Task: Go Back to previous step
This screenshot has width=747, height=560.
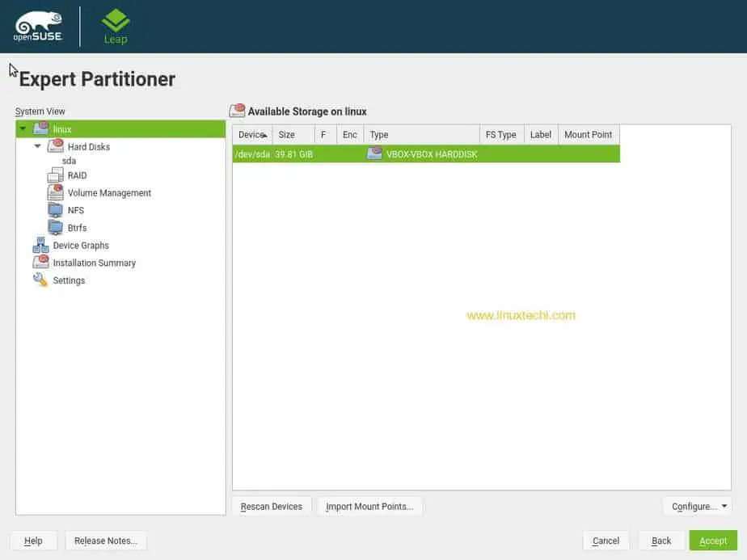Action: point(661,541)
